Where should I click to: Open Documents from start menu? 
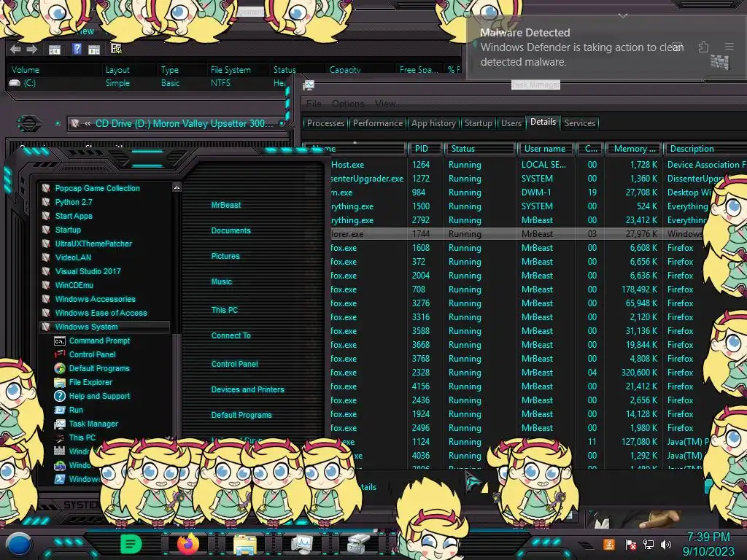[231, 230]
